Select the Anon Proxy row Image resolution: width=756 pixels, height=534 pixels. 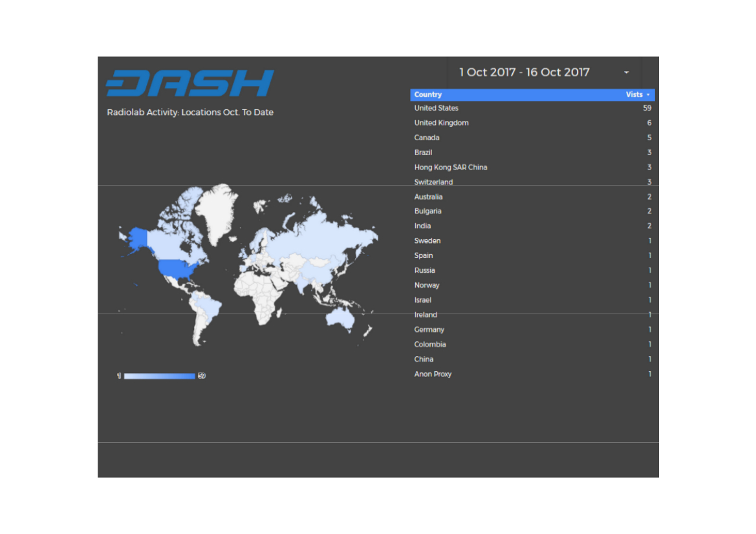pos(532,374)
